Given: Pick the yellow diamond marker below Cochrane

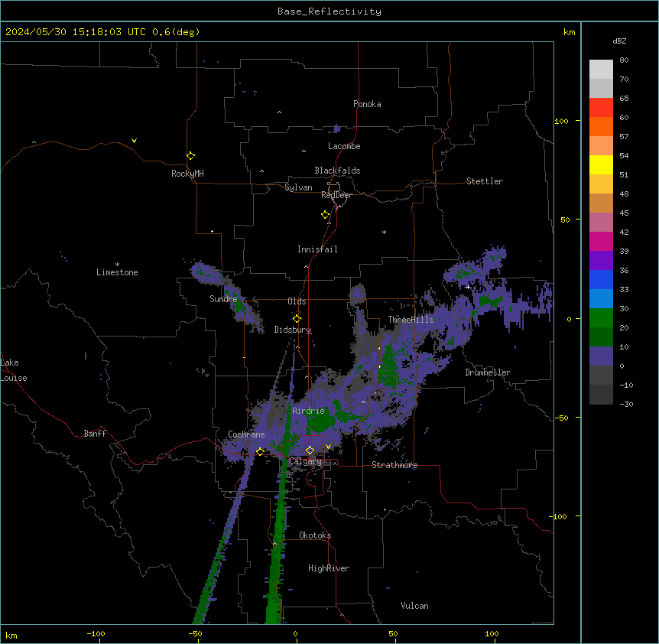Looking at the screenshot, I should point(260,452).
